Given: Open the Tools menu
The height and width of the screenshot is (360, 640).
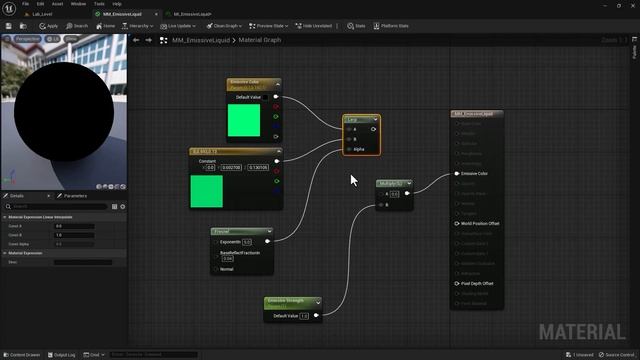Looking at the screenshot, I should tap(99, 4).
